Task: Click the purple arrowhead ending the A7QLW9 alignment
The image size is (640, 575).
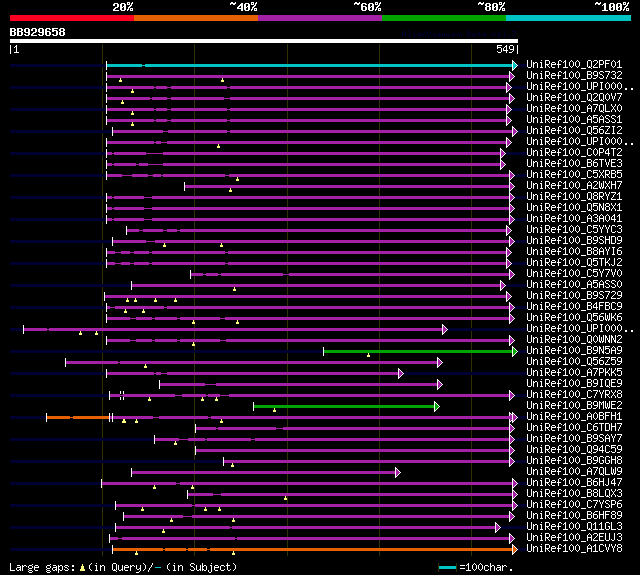Action: tap(398, 473)
